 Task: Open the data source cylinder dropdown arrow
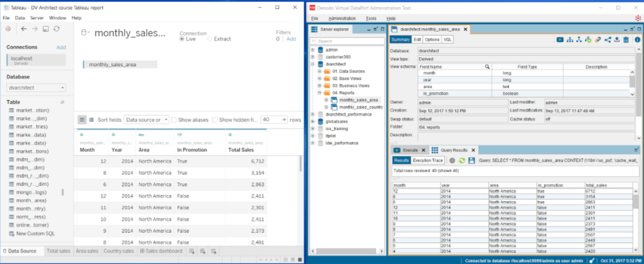click(x=88, y=34)
